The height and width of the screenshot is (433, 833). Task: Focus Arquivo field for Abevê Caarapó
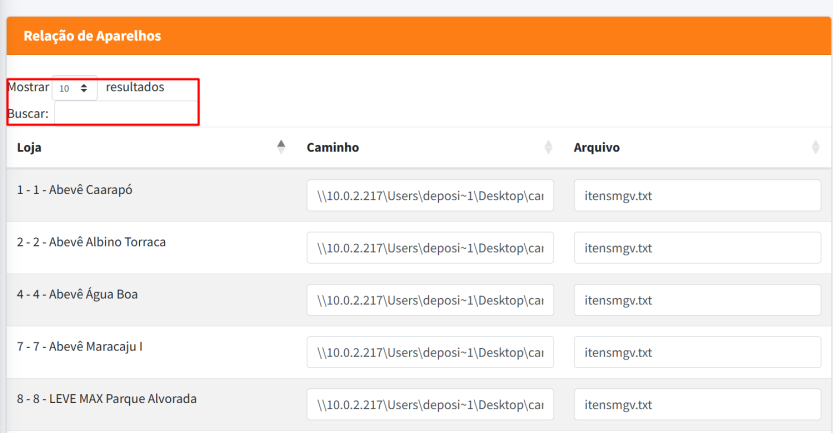(x=697, y=196)
